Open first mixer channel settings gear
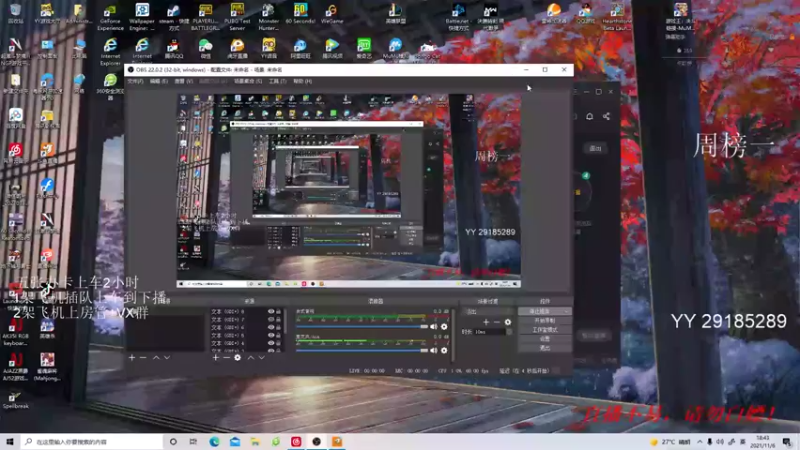This screenshot has width=800, height=450. point(444,327)
